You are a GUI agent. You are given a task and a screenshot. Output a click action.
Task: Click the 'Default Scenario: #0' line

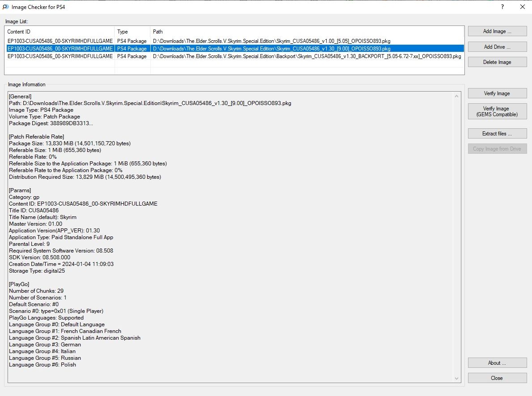34,304
